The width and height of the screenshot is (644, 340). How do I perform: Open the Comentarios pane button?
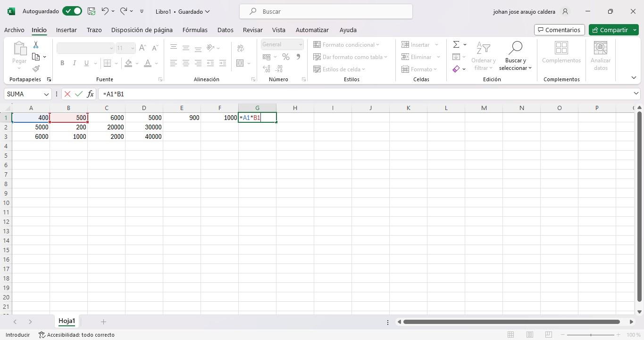559,30
